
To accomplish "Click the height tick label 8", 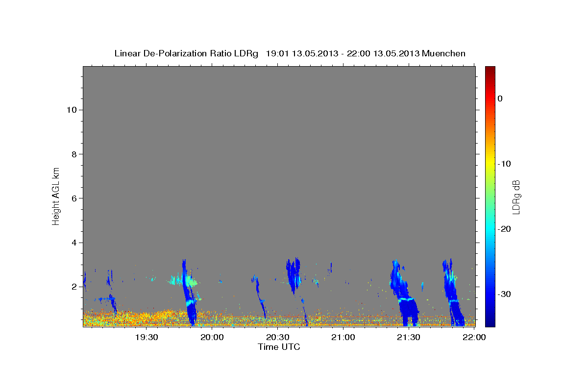I will click(x=74, y=154).
